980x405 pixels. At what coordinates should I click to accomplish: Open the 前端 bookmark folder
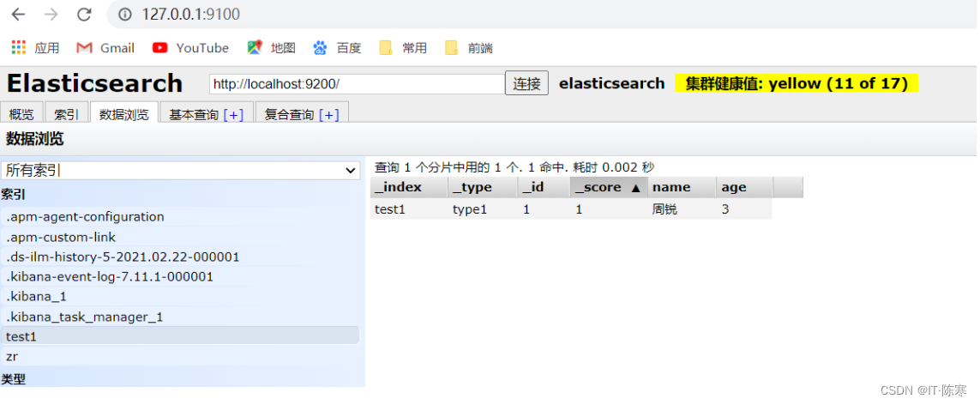[x=469, y=47]
